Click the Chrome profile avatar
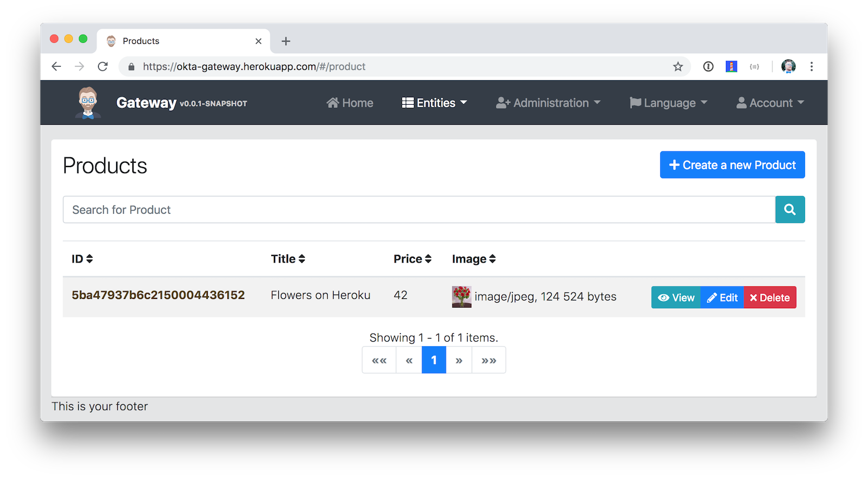 [788, 67]
